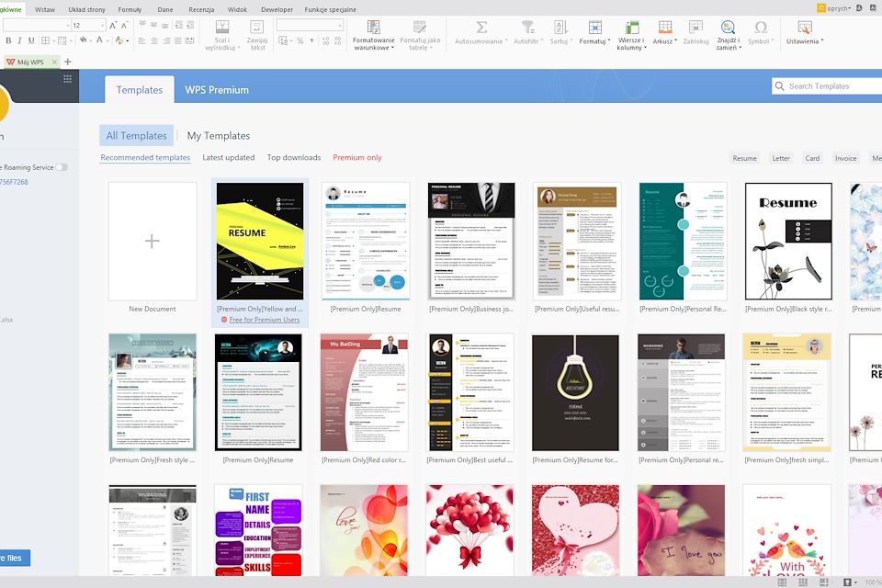
Task: Click the Symbol omega icon
Action: (761, 27)
